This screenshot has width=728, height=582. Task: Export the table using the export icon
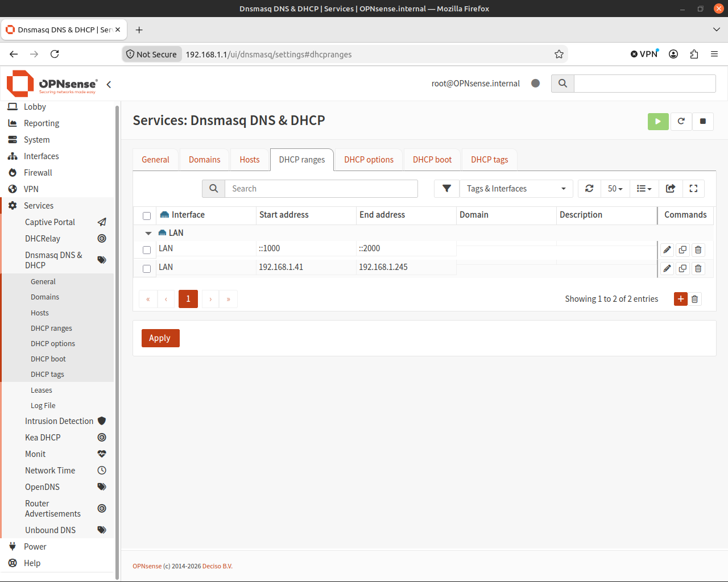point(671,189)
